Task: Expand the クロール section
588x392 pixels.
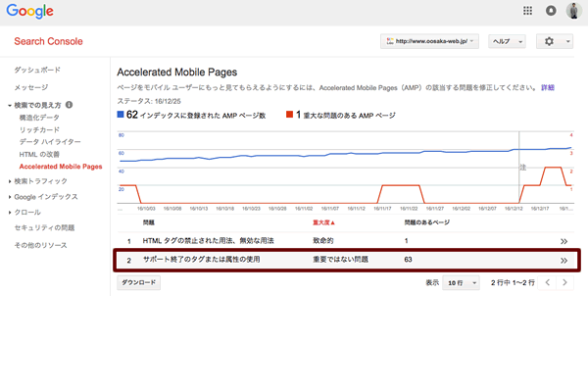Action: 10,213
